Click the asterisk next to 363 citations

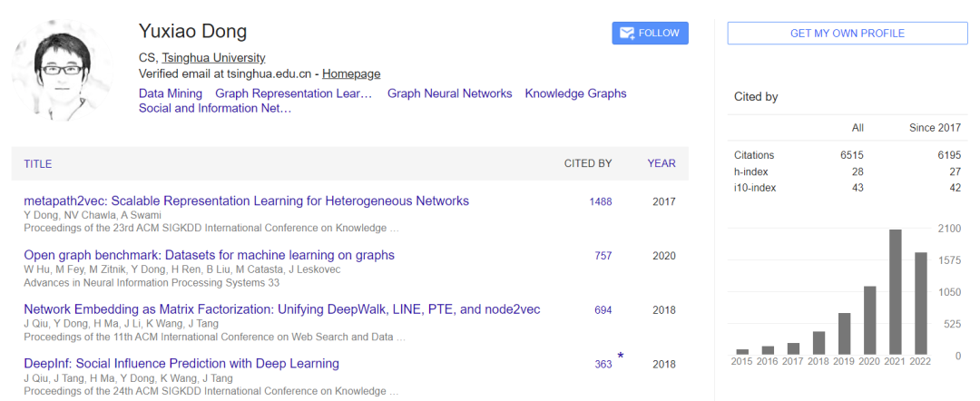[x=621, y=357]
